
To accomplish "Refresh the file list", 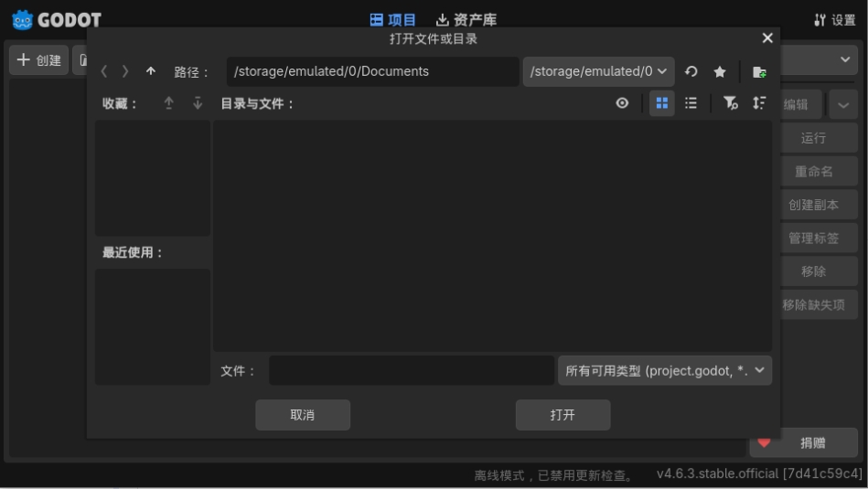I will tap(691, 71).
